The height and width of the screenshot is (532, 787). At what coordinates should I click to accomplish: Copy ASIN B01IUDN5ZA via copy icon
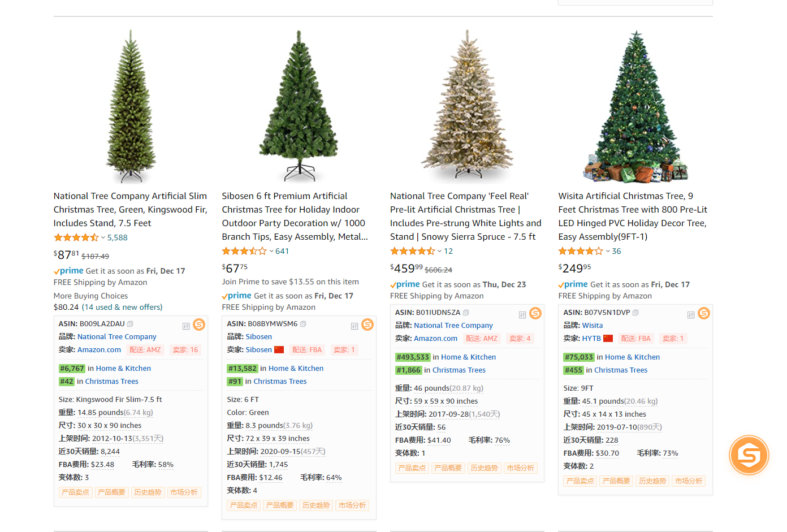pos(466,313)
